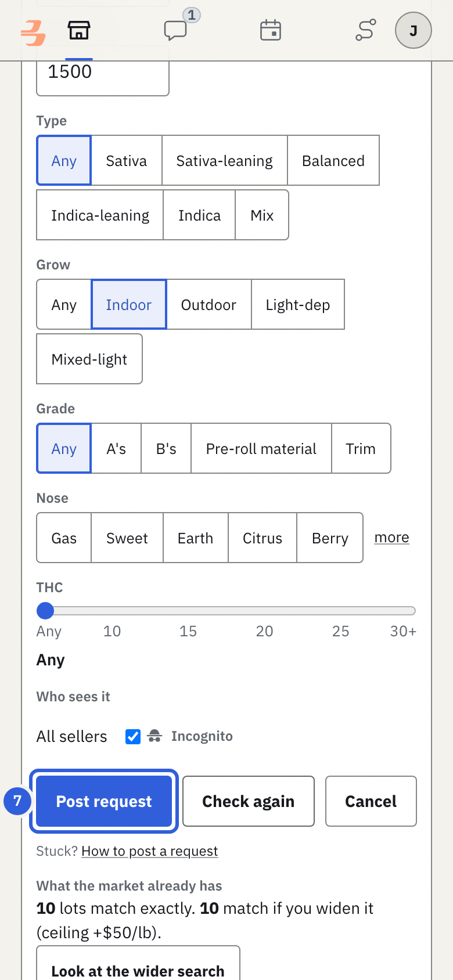The width and height of the screenshot is (453, 980).
Task: Expand more nose options
Action: point(391,538)
